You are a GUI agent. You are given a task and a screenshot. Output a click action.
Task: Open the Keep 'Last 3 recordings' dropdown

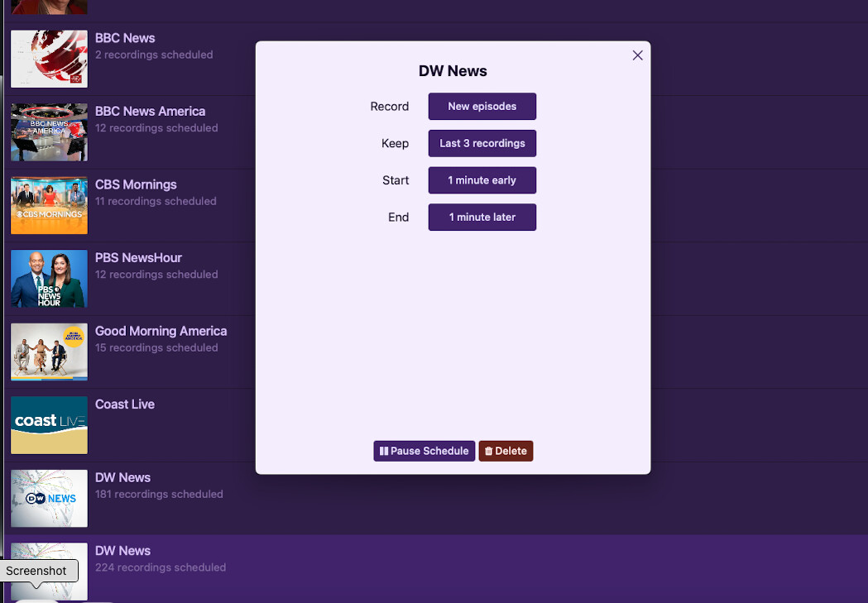[x=482, y=143]
